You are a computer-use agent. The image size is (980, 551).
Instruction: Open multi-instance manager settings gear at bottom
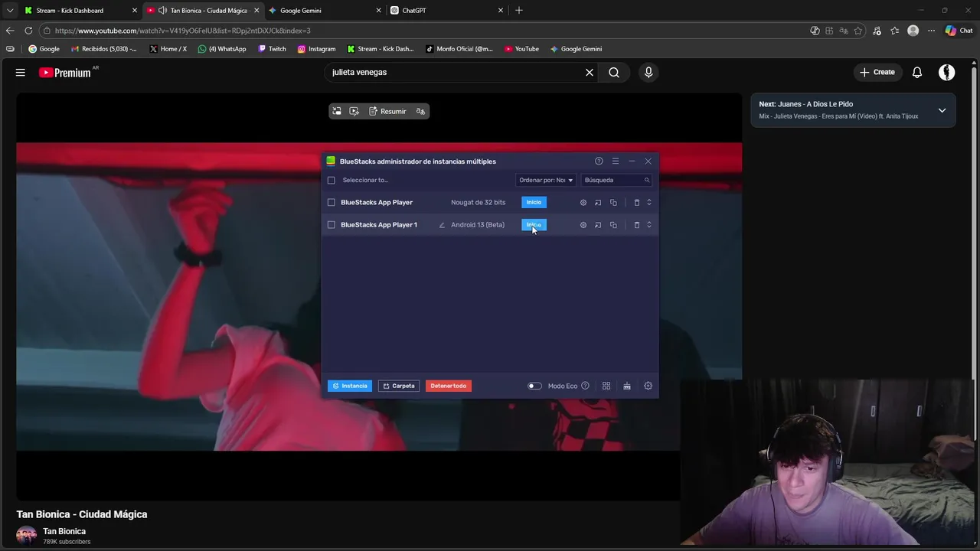point(648,386)
